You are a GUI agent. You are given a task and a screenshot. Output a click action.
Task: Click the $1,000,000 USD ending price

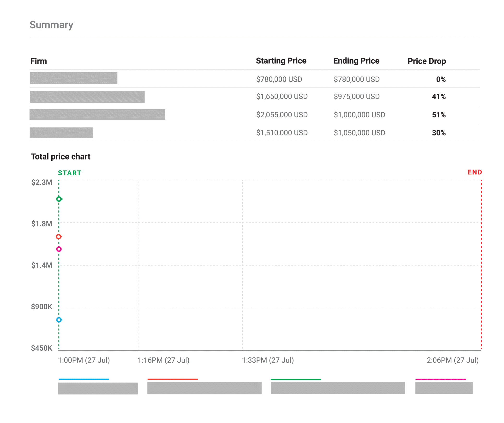pyautogui.click(x=360, y=115)
